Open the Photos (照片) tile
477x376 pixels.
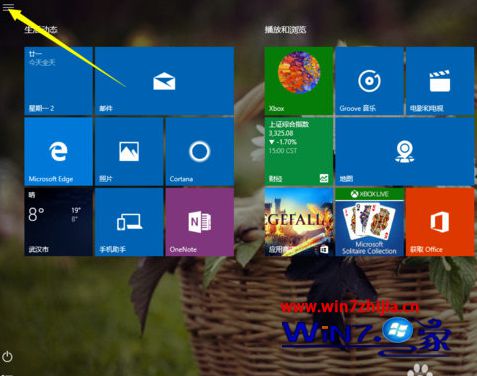point(129,152)
